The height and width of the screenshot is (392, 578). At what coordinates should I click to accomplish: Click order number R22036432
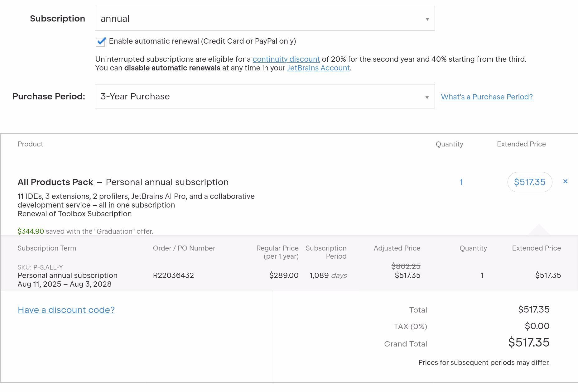tap(173, 275)
